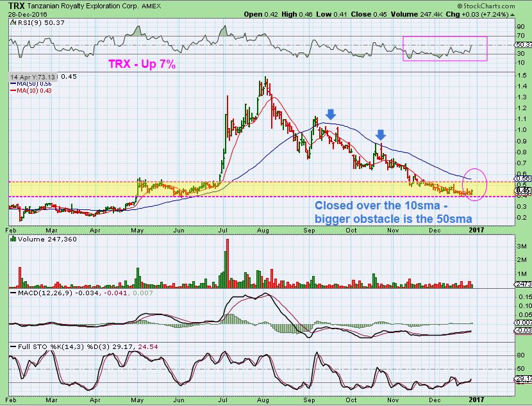Viewport: 532px width, 406px height.
Task: Click the 0.56 MA(50) tag on price axis
Action: (x=523, y=178)
